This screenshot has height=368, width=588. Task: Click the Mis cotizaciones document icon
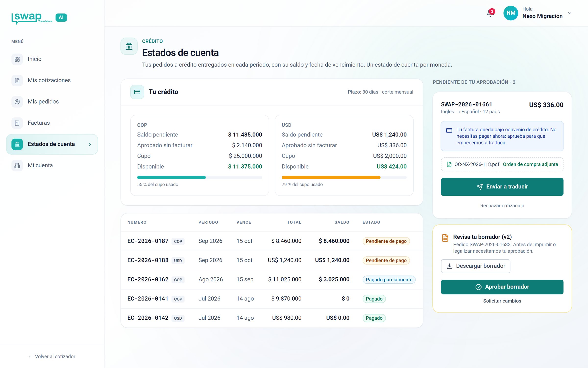pyautogui.click(x=17, y=80)
